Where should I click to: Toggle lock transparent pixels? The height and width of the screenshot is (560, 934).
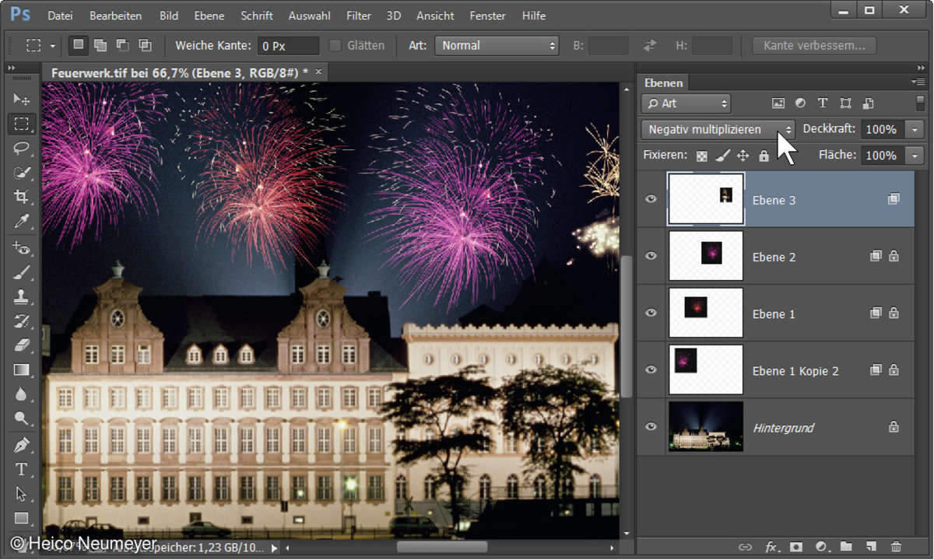702,156
